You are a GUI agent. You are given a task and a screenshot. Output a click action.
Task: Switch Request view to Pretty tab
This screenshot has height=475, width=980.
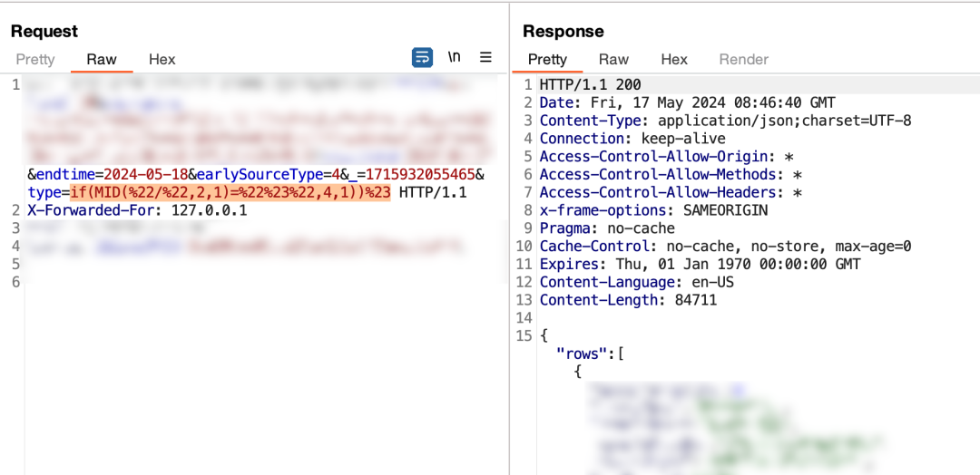click(35, 60)
